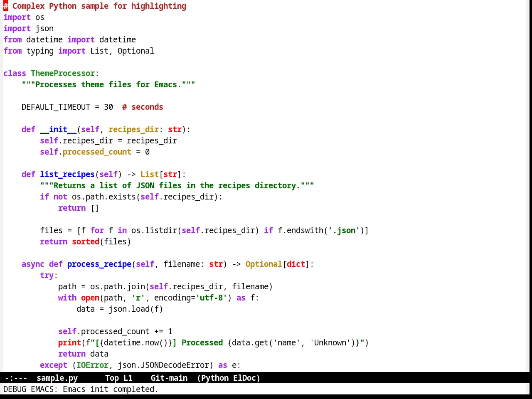Click the 'utf-8' encoding string
The width and height of the screenshot is (532, 399).
point(211,298)
